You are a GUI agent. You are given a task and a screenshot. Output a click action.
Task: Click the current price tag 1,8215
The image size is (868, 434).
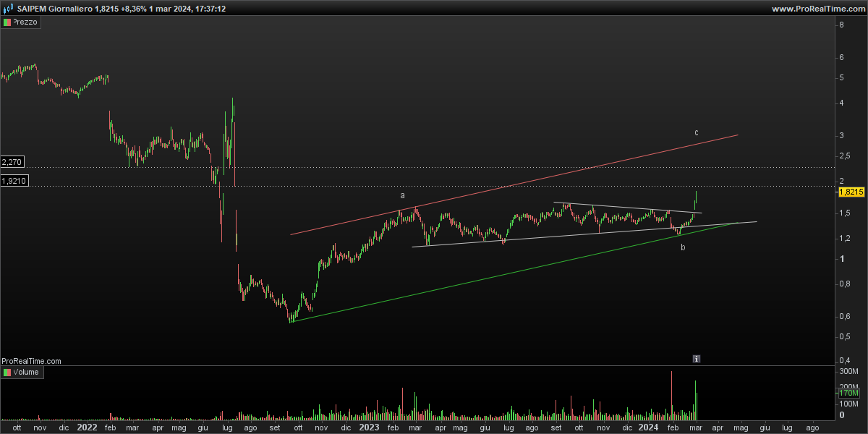pos(851,192)
